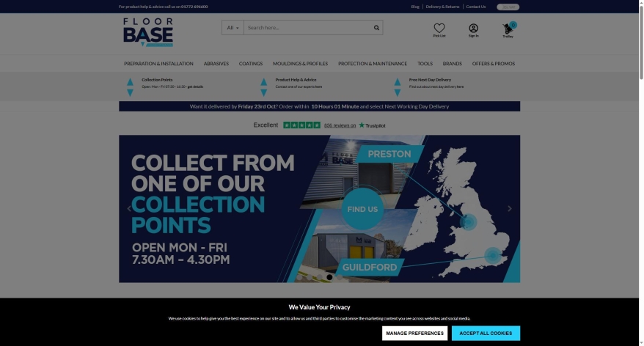
Task: Click the Contact Us link
Action: point(475,7)
